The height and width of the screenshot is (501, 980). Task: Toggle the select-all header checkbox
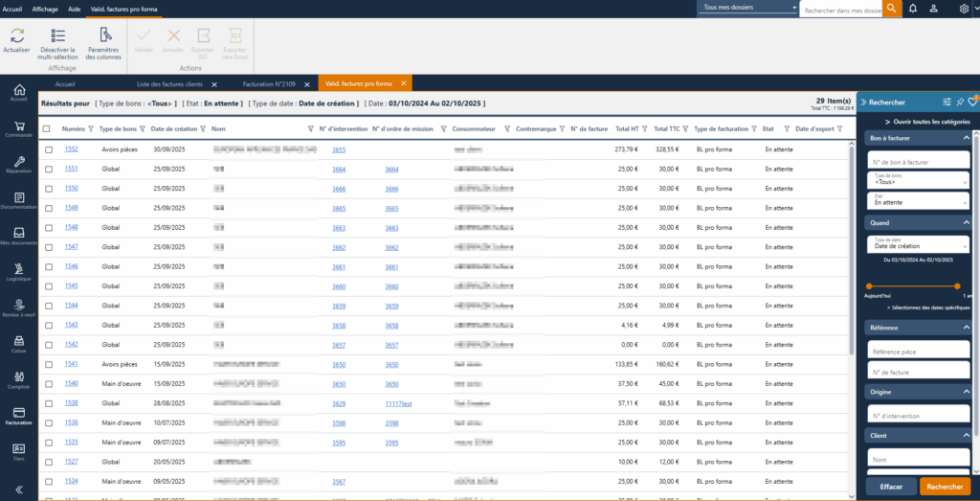[47, 128]
